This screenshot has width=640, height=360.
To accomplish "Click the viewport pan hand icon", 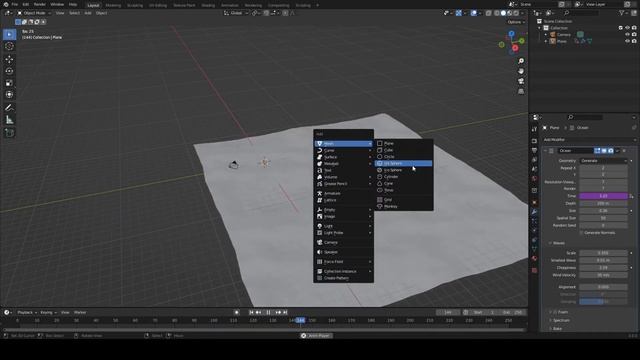I will [521, 71].
